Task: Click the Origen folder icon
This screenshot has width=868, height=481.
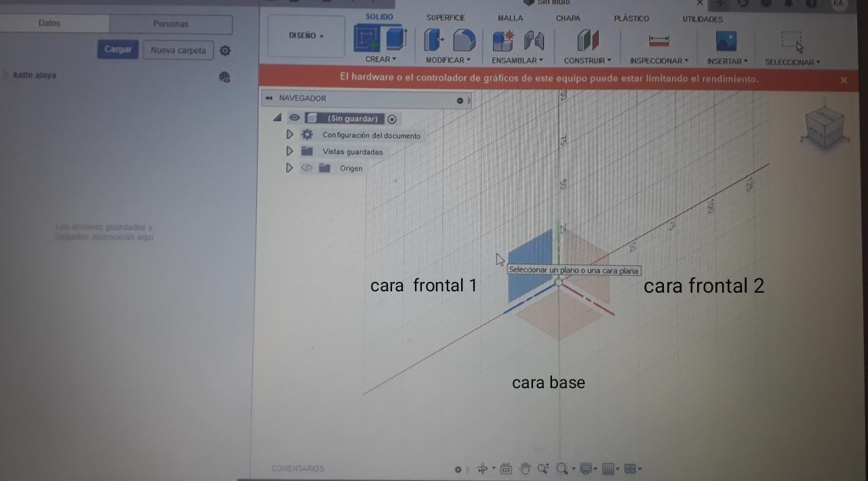Action: (x=324, y=168)
